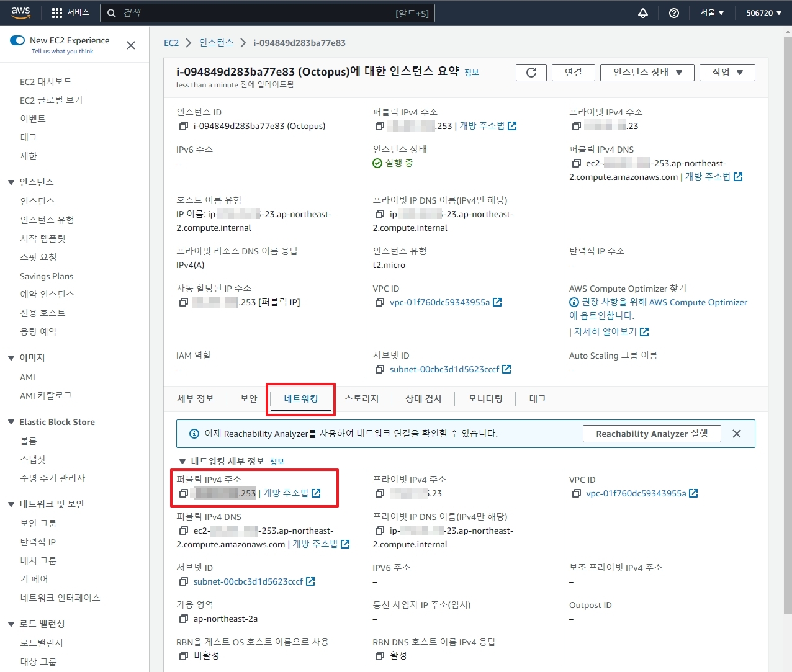Click the info icon for Compute Optimizer
Screen dimensions: 792x672
574,302
